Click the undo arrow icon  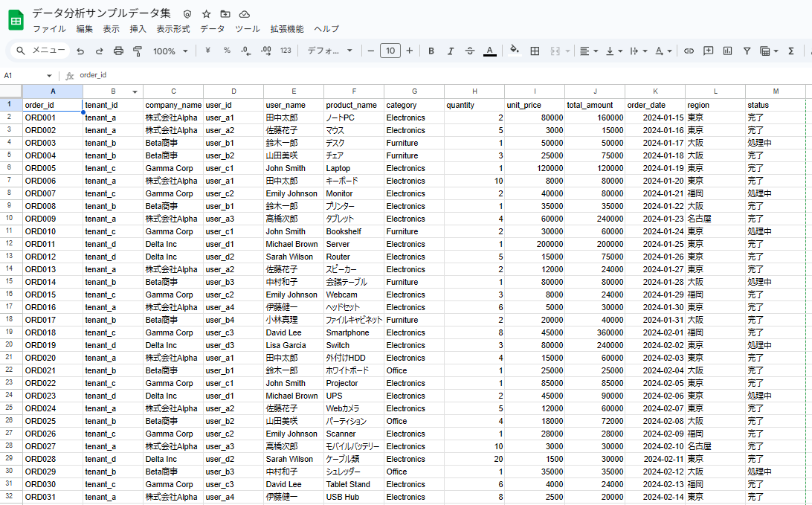click(80, 51)
